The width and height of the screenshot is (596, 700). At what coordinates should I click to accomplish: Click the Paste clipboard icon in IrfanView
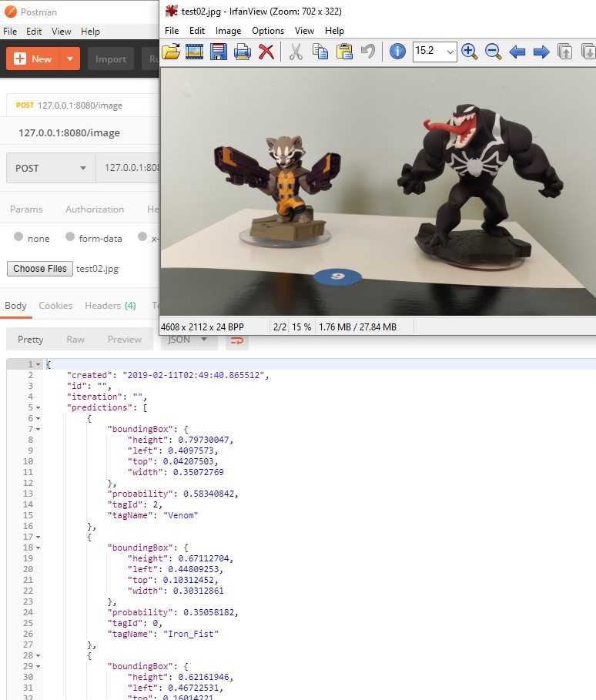pos(344,52)
